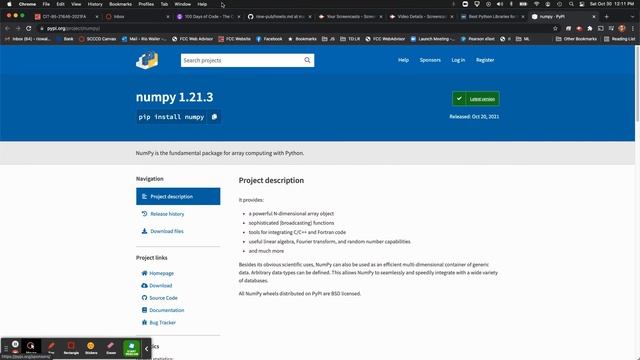This screenshot has height=360, width=640.
Task: Open the SCCCD Canvas bookmark
Action: tap(98, 39)
